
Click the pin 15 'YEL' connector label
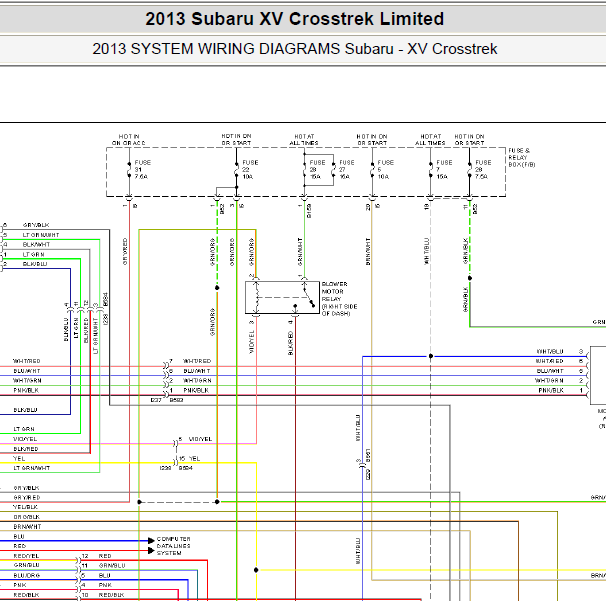coord(194,458)
